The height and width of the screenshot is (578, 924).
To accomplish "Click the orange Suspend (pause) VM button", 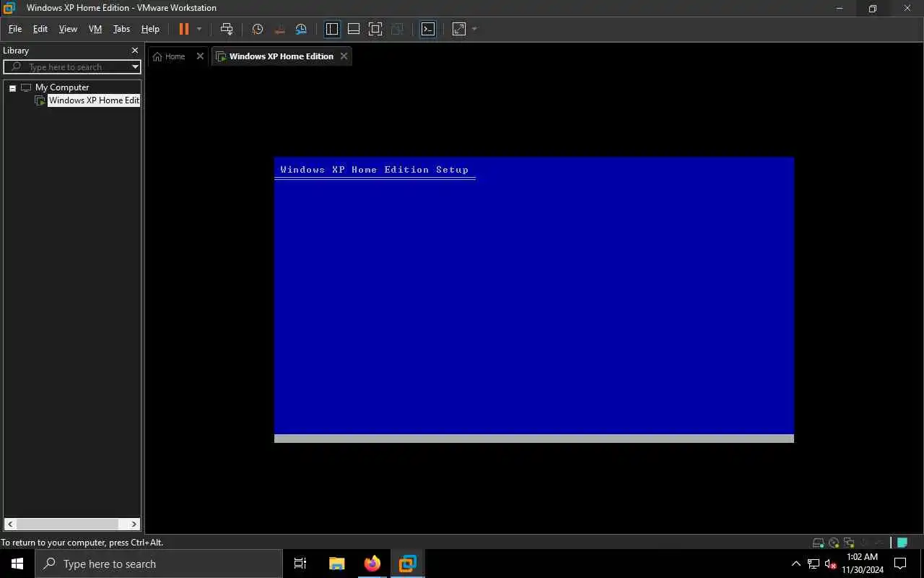I will click(183, 29).
